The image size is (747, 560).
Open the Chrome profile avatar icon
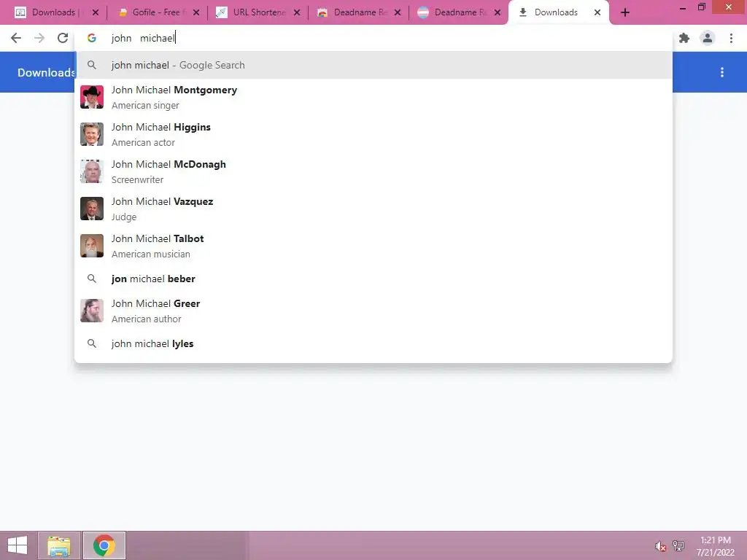(x=708, y=38)
